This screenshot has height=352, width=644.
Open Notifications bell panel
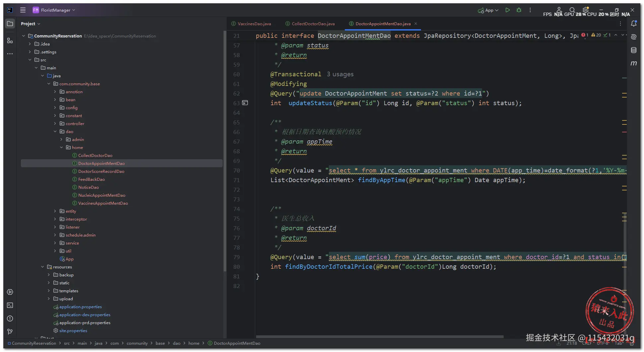click(634, 24)
